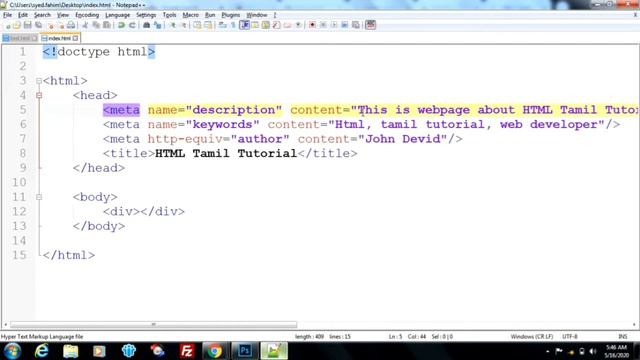Close the current document via toolbar
640x360 pixels.
coord(51,25)
